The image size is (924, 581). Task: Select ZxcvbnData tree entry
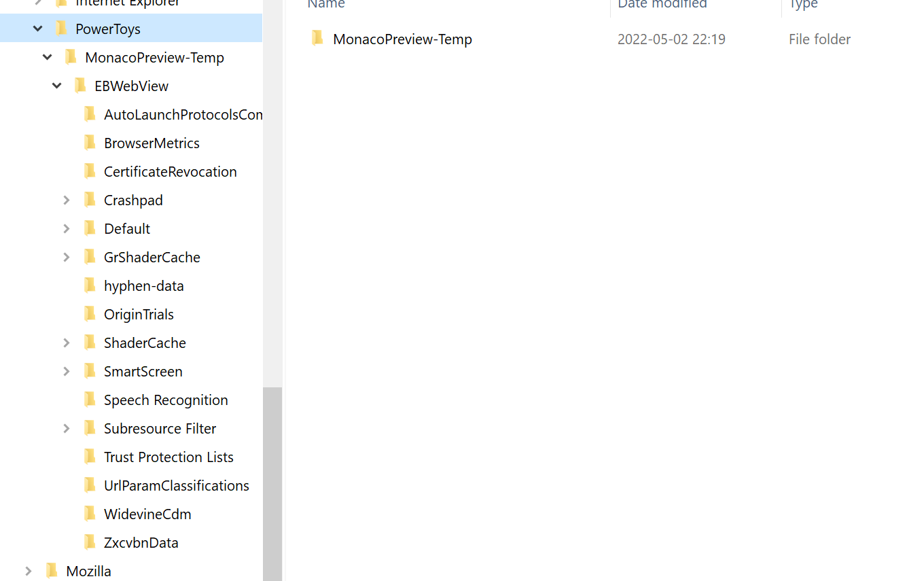pos(141,543)
